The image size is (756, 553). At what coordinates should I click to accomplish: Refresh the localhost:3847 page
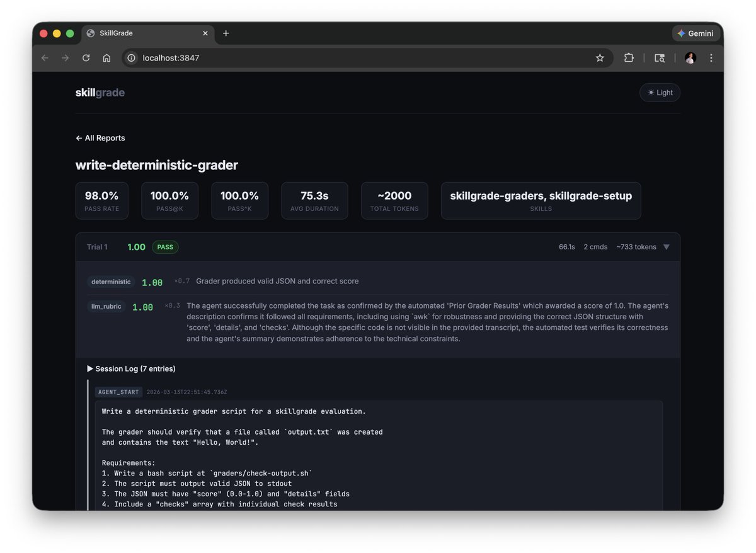(86, 57)
